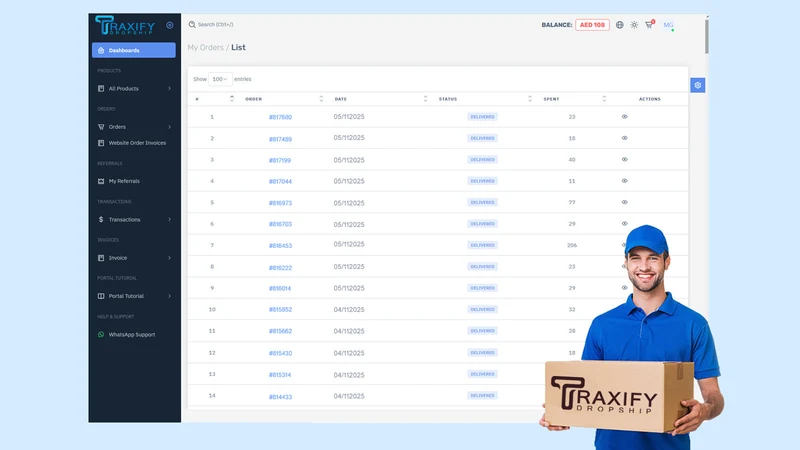View order #816703 with eye icon

point(624,223)
